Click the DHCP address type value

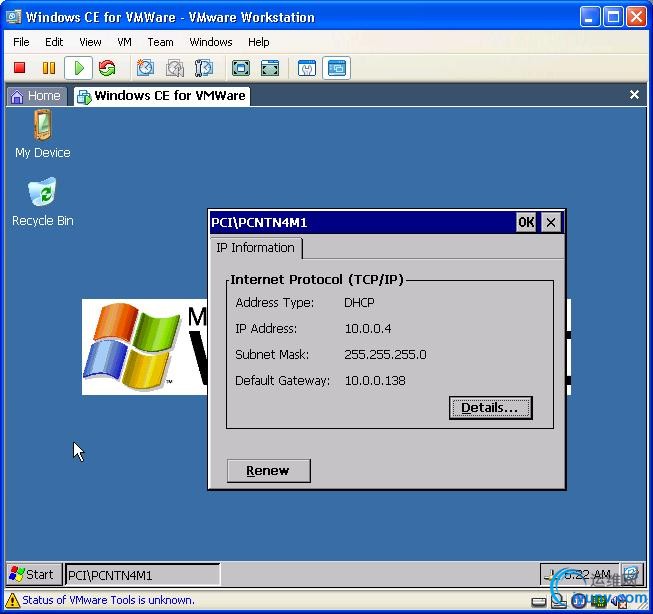359,302
